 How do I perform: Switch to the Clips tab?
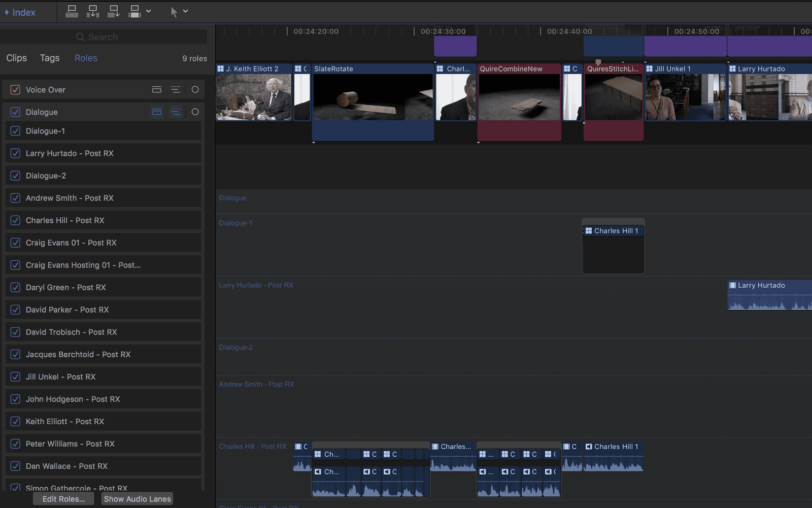pyautogui.click(x=16, y=58)
